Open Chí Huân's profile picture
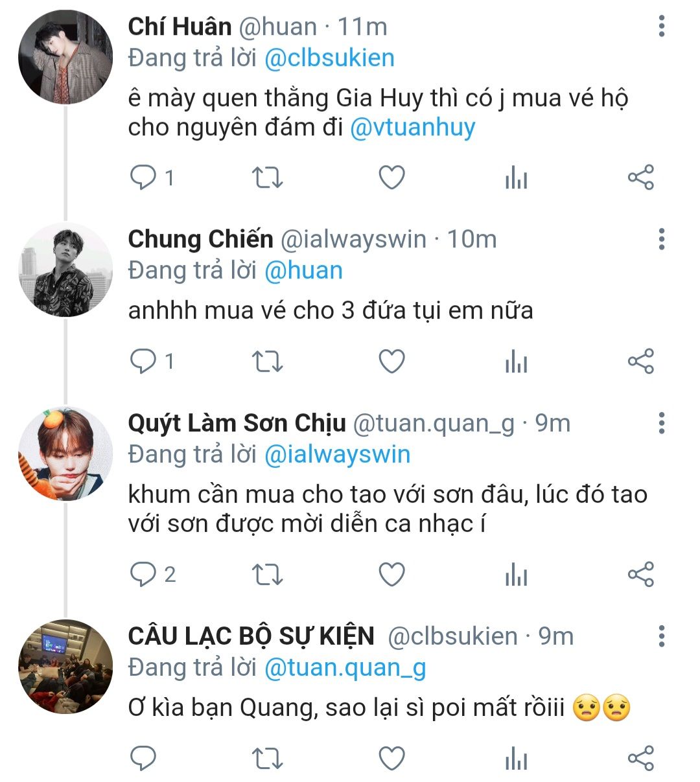Image resolution: width=700 pixels, height=782 pixels. pos(65,57)
